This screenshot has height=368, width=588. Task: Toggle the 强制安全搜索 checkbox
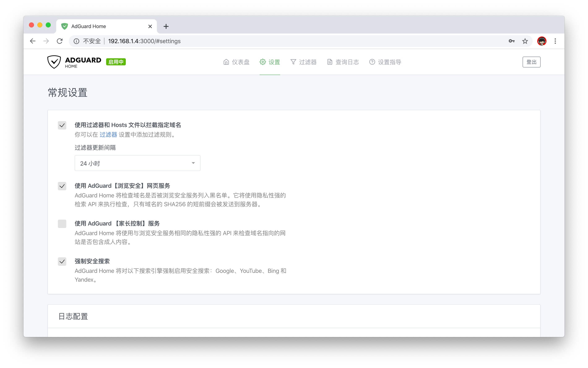pos(62,261)
